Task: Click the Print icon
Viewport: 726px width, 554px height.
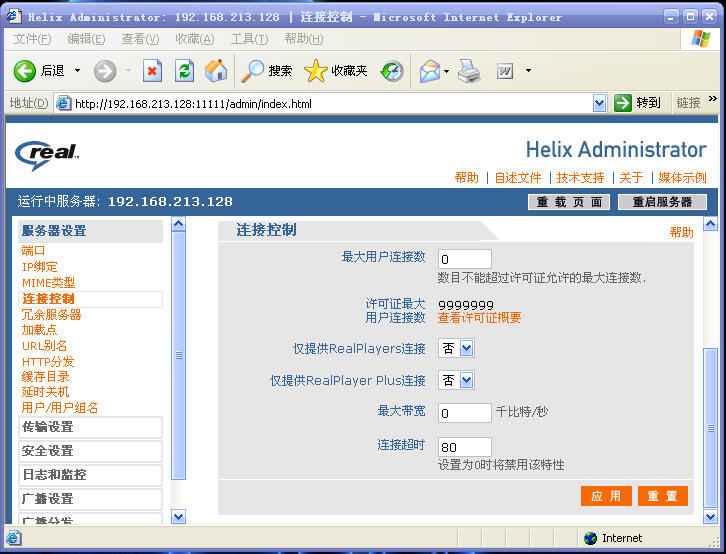Action: point(469,71)
